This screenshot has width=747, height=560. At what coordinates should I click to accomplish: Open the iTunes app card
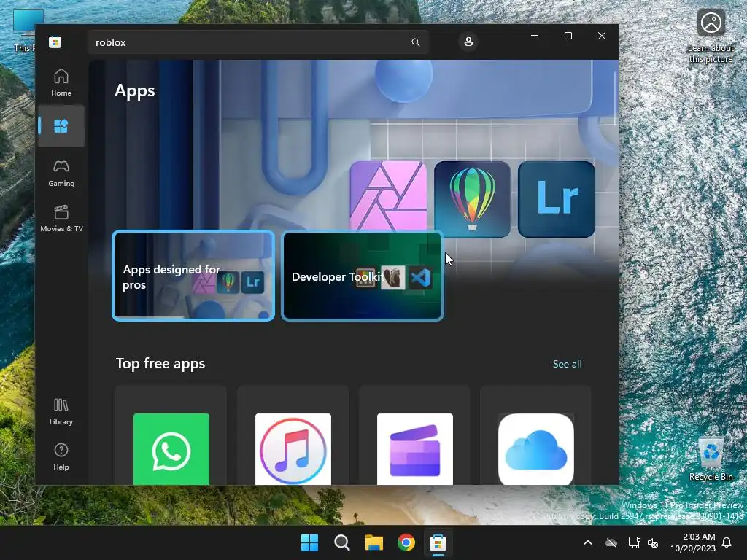tap(293, 435)
